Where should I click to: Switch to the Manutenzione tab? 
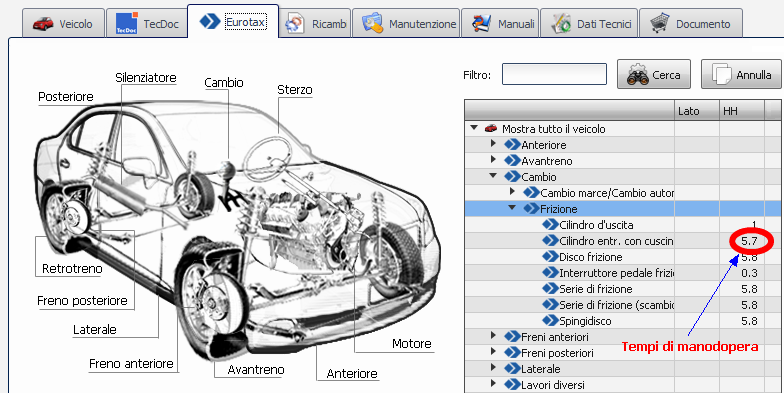tap(406, 23)
